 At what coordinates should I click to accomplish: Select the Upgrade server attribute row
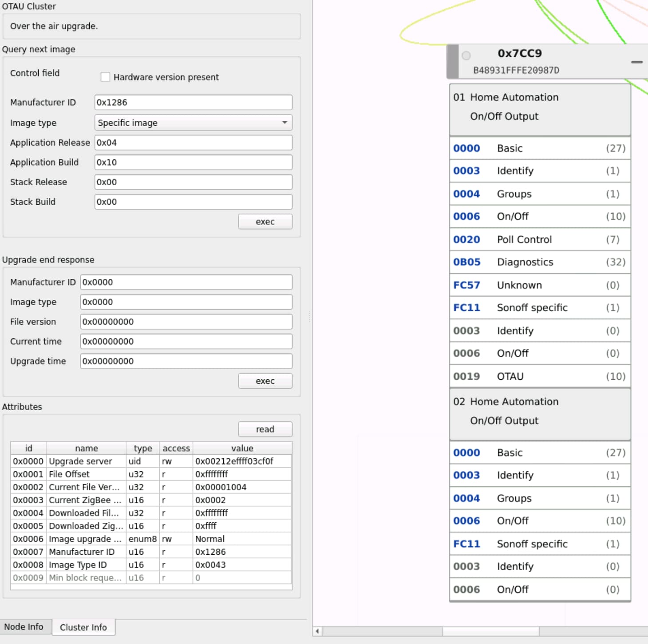tap(151, 461)
